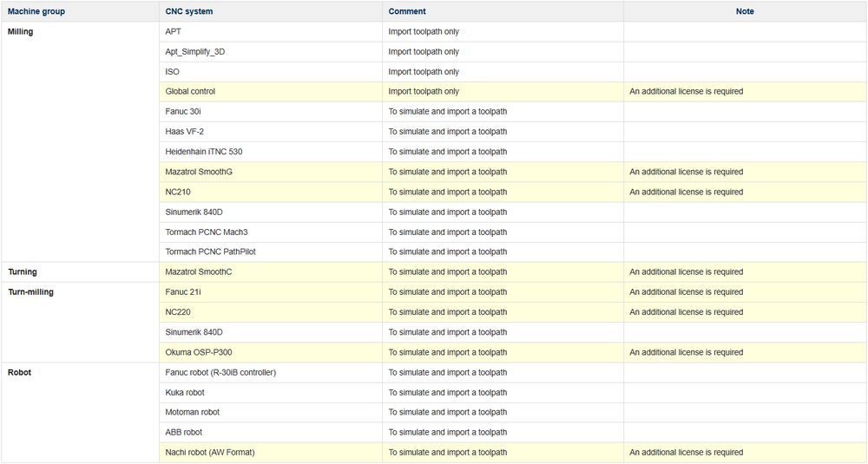Image resolution: width=868 pixels, height=464 pixels.
Task: Click the "Comment" column header
Action: pyautogui.click(x=407, y=11)
